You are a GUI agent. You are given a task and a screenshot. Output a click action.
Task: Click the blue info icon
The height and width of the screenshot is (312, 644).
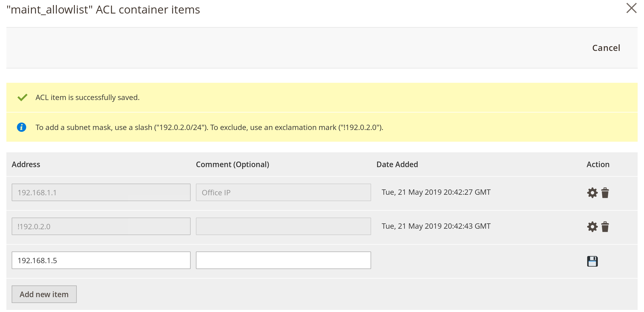tap(22, 127)
